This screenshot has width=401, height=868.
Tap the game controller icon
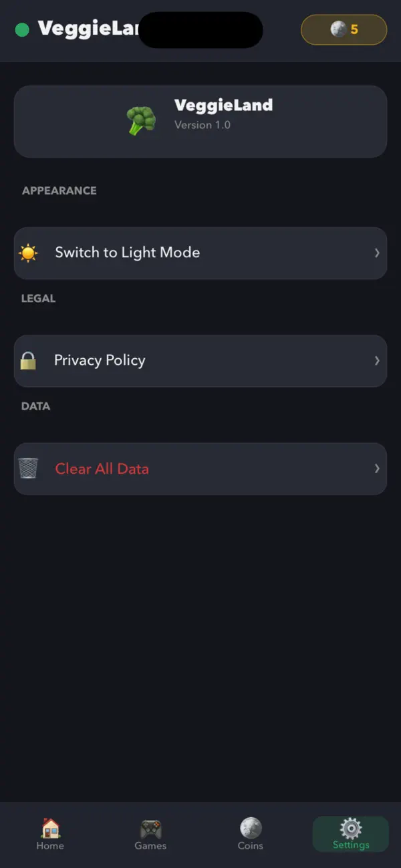150,829
